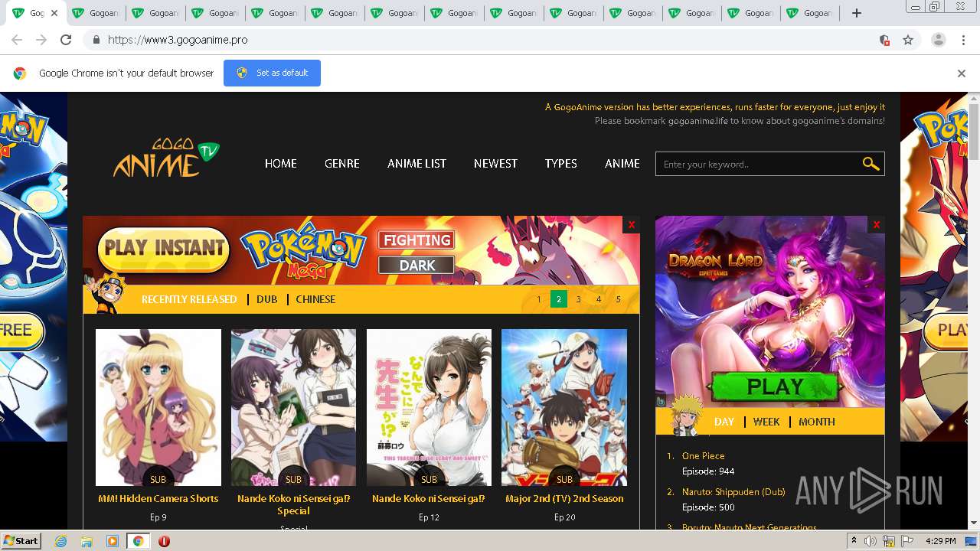Go to page 4 of releases
The height and width of the screenshot is (551, 980).
click(x=599, y=299)
